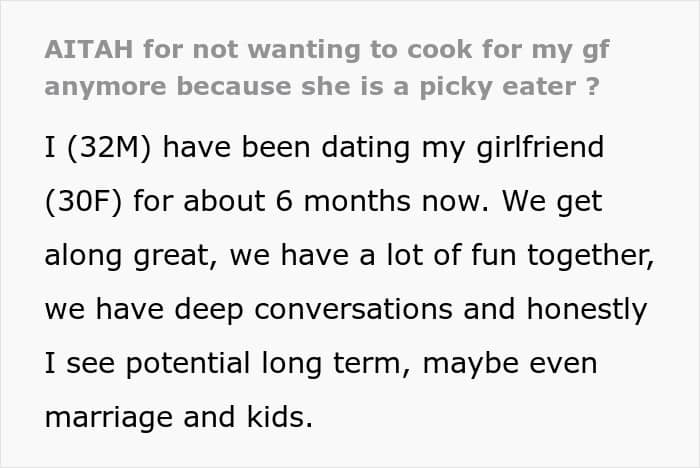Click "cook for my gf" in title

pos(508,50)
